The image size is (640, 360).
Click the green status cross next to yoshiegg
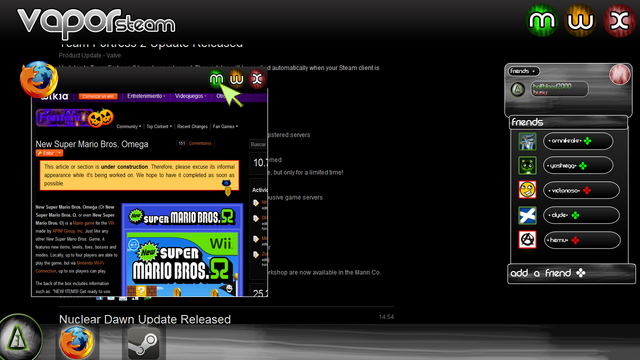coord(583,166)
